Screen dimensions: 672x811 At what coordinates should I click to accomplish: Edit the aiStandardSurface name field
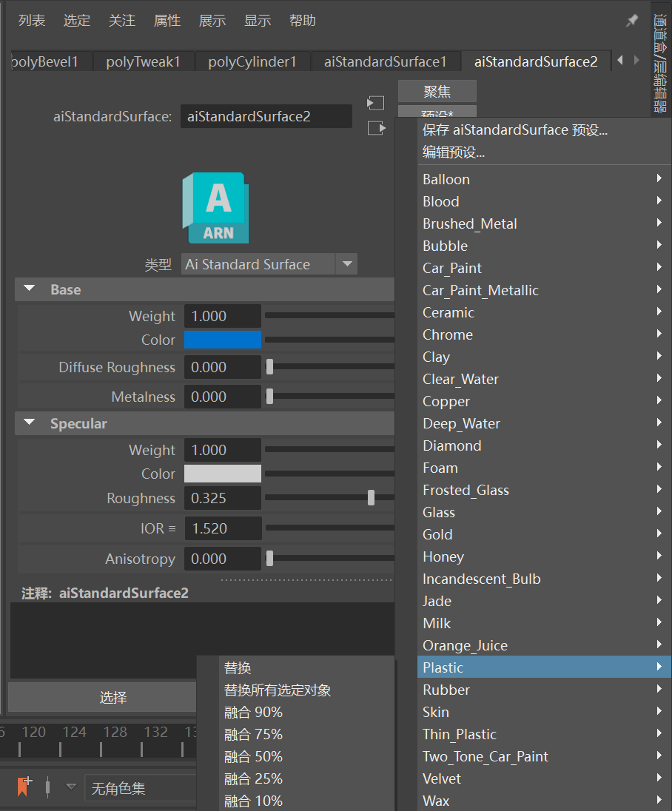266,116
